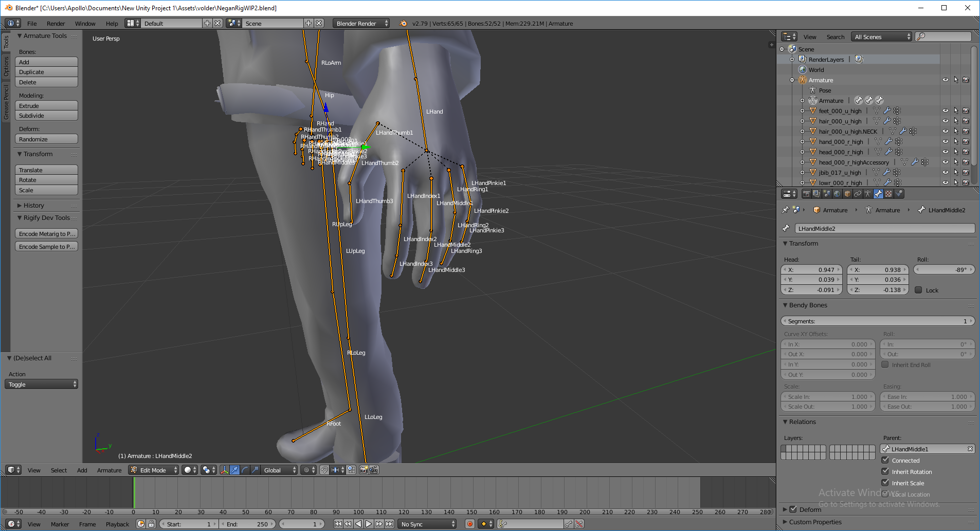Click the Extrude button
This screenshot has height=531, width=980.
pyautogui.click(x=46, y=106)
